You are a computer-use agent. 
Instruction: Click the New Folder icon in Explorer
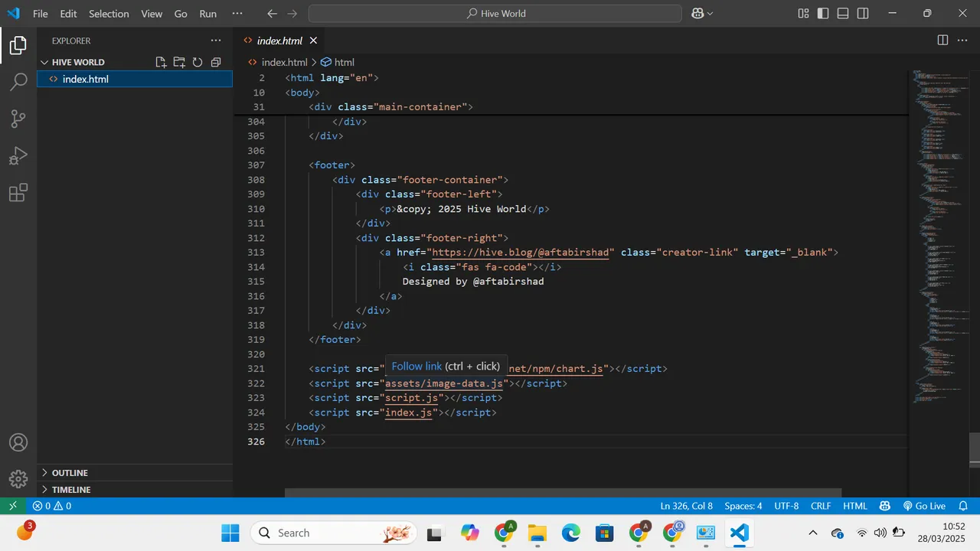click(179, 62)
